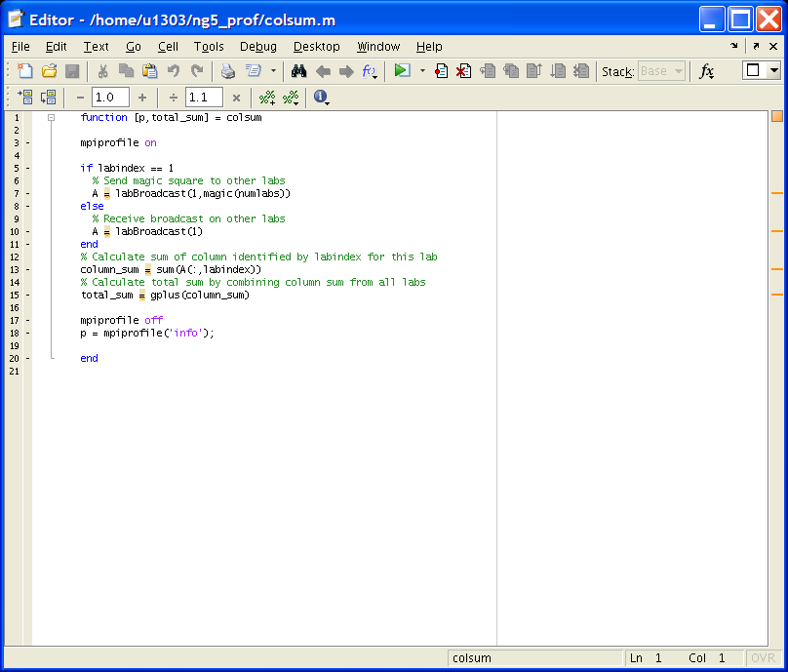Decrement value with the minus button

[80, 98]
